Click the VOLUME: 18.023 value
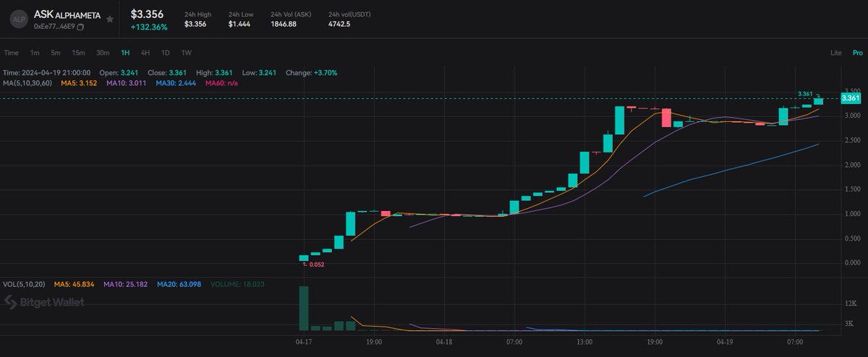The height and width of the screenshot is (357, 868). [x=237, y=284]
